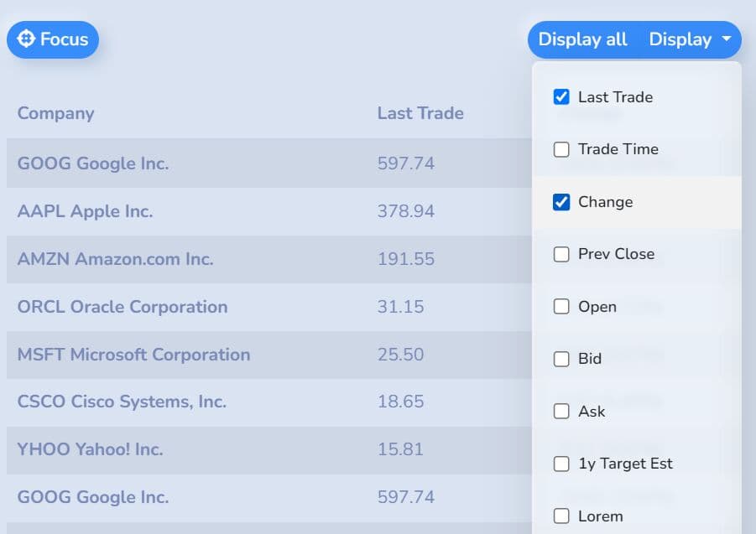Tick the Prev Close checkbox
The width and height of the screenshot is (756, 534).
click(x=561, y=254)
